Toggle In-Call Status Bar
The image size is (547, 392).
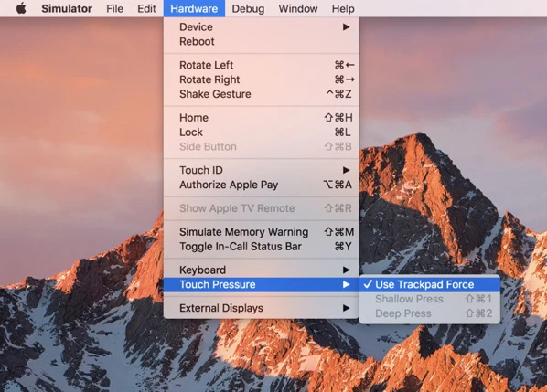262,247
